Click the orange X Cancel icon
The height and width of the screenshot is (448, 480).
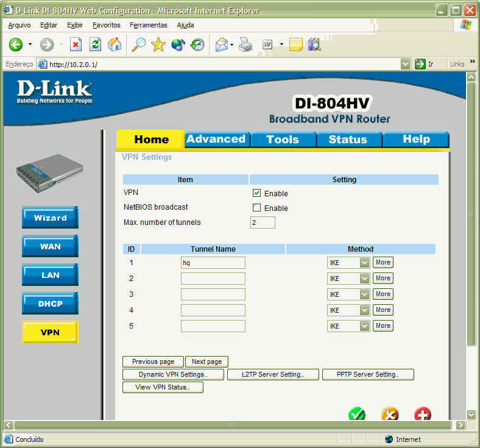point(390,414)
